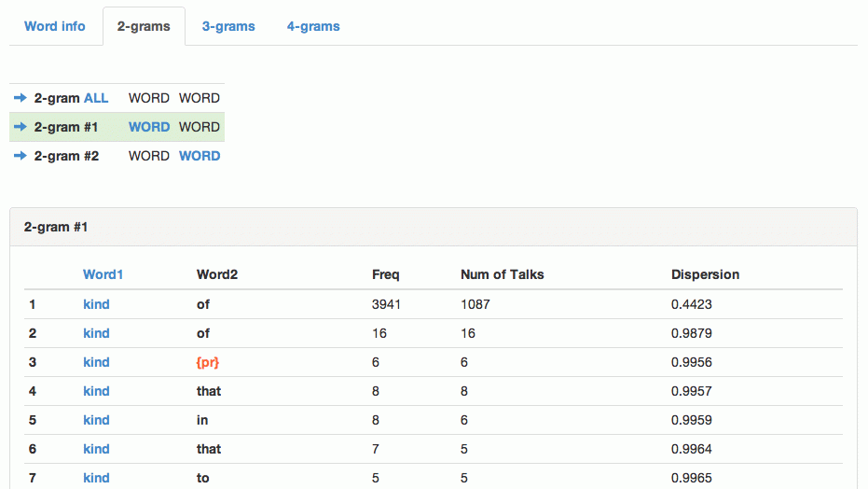Viewport: 868px width, 489px height.
Task: Click the Word1 column header
Action: [103, 274]
